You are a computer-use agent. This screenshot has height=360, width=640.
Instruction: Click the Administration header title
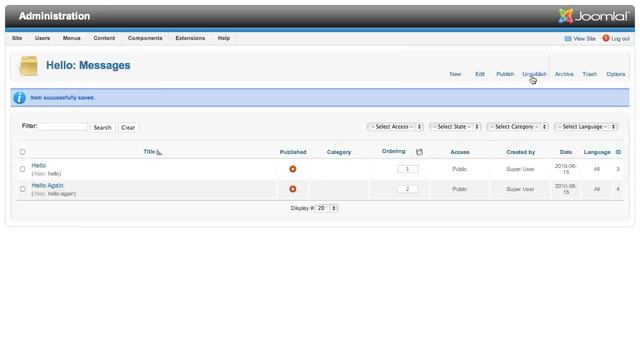pos(54,16)
